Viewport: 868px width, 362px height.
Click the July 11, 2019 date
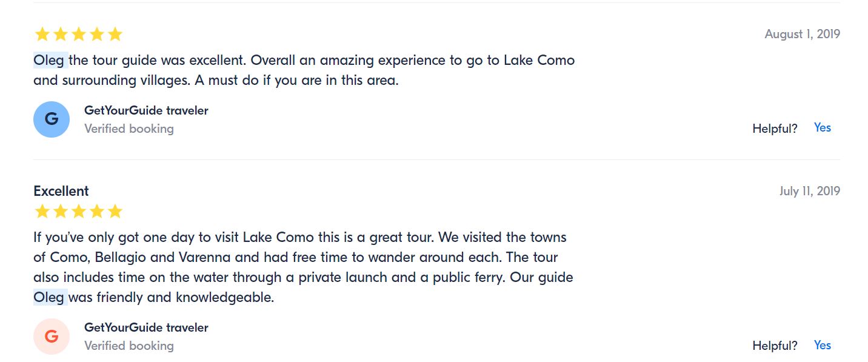(x=809, y=191)
